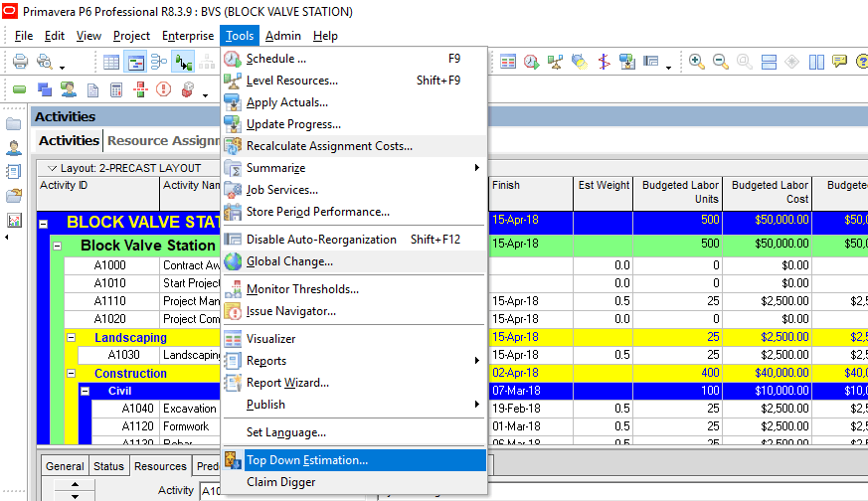This screenshot has height=501, width=868.
Task: Expand the Reports submenu
Action: click(x=354, y=361)
